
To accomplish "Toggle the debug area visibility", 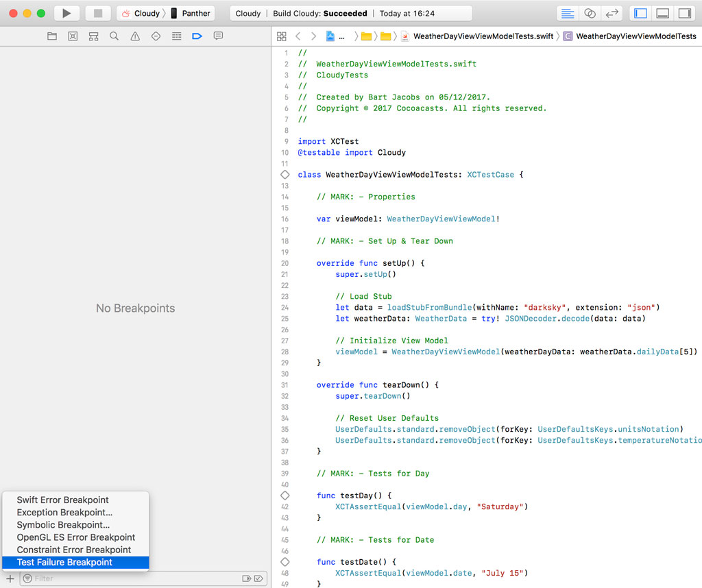I will coord(662,13).
